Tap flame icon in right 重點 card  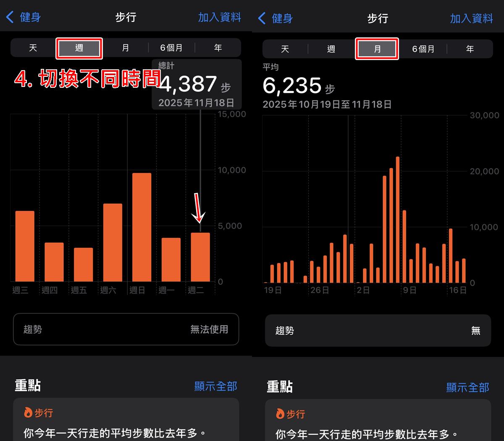point(280,414)
